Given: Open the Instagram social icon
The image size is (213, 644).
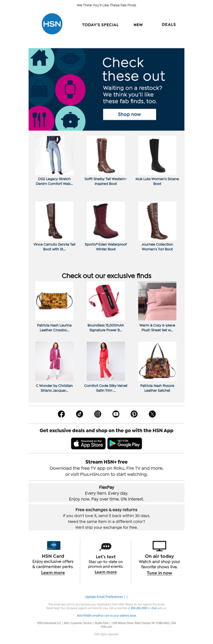Looking at the screenshot, I should (x=97, y=414).
